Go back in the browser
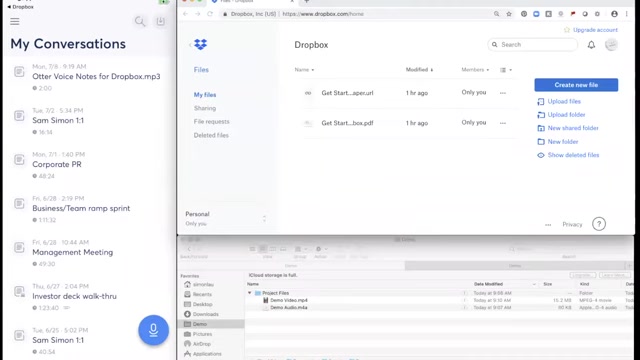The width and height of the screenshot is (640, 360). [x=185, y=14]
